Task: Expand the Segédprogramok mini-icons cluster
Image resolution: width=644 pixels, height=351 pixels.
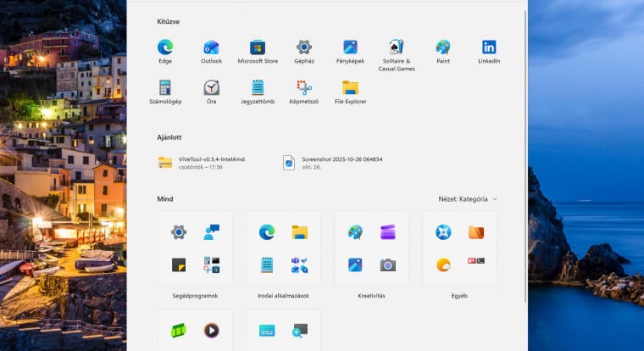Action: click(x=212, y=265)
